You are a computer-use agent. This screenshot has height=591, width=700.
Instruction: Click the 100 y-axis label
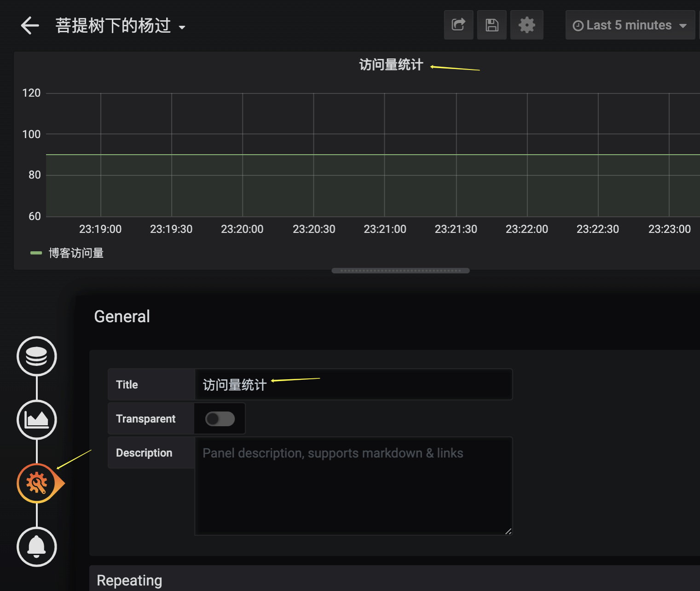[x=31, y=134]
